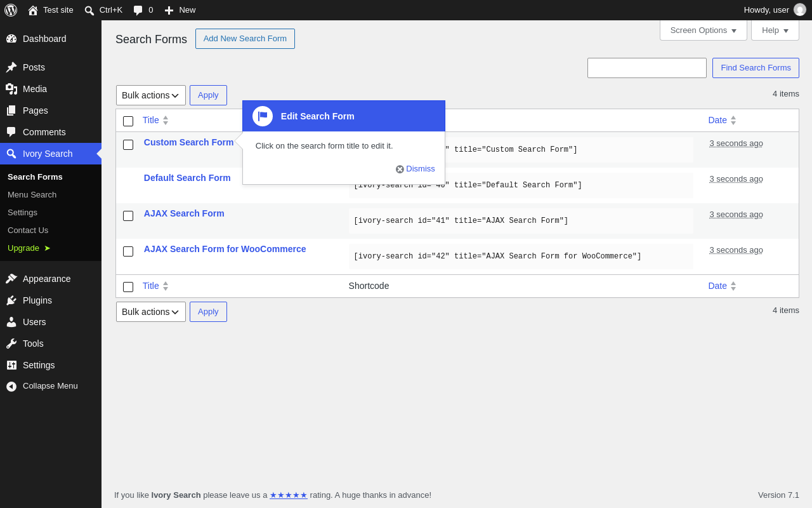Click the Posts pin icon
Screen dimensions: 812x508
(x=11, y=67)
